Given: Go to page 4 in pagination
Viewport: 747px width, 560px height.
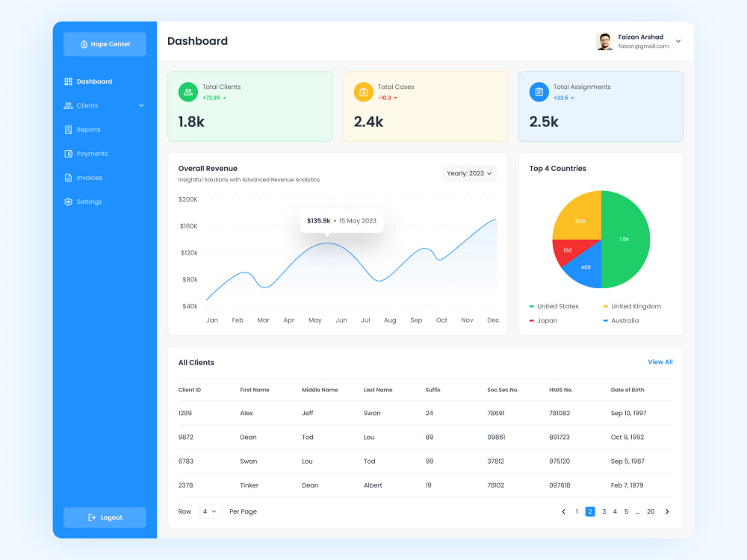Looking at the screenshot, I should [x=615, y=511].
